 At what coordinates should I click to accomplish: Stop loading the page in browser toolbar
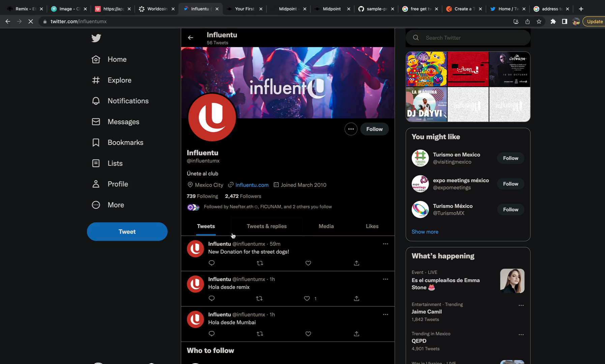coord(30,21)
